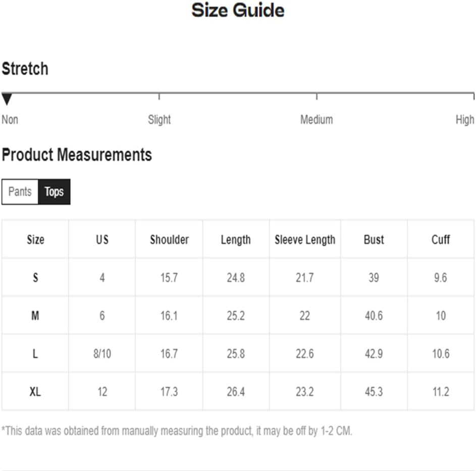Viewport: 476px width, 471px height.
Task: Click the Sleeve Length column header
Action: click(305, 240)
